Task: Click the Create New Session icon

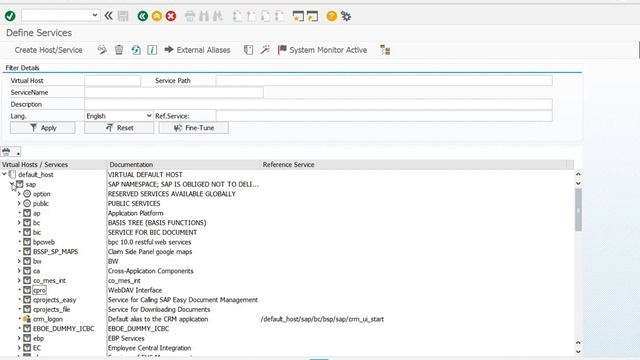Action: point(298,16)
